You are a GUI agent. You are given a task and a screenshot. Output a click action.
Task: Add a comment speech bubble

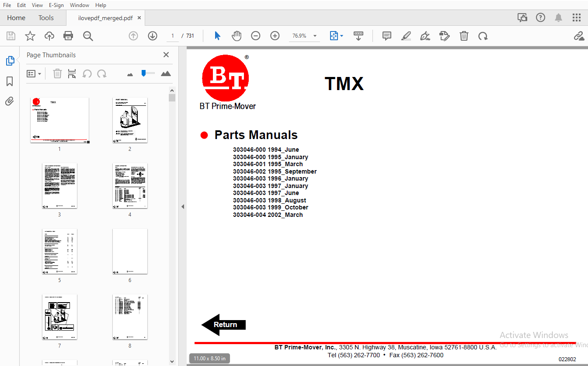(x=386, y=36)
